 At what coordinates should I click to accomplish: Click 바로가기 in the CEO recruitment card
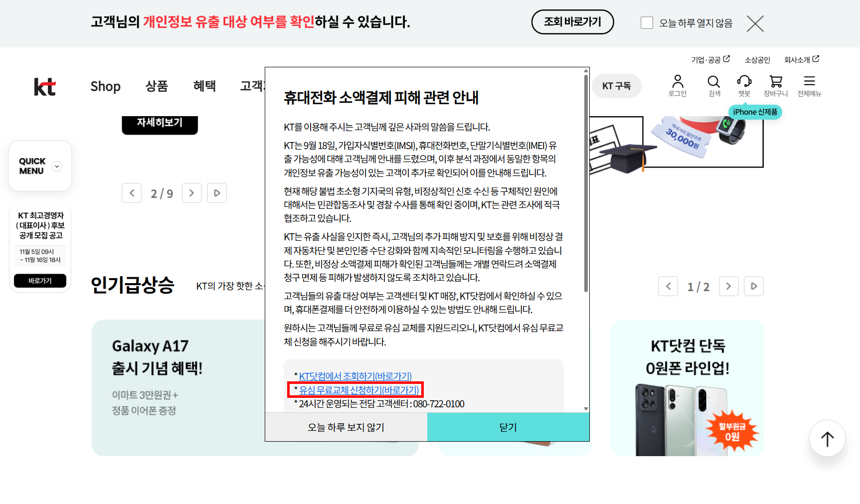coord(40,281)
